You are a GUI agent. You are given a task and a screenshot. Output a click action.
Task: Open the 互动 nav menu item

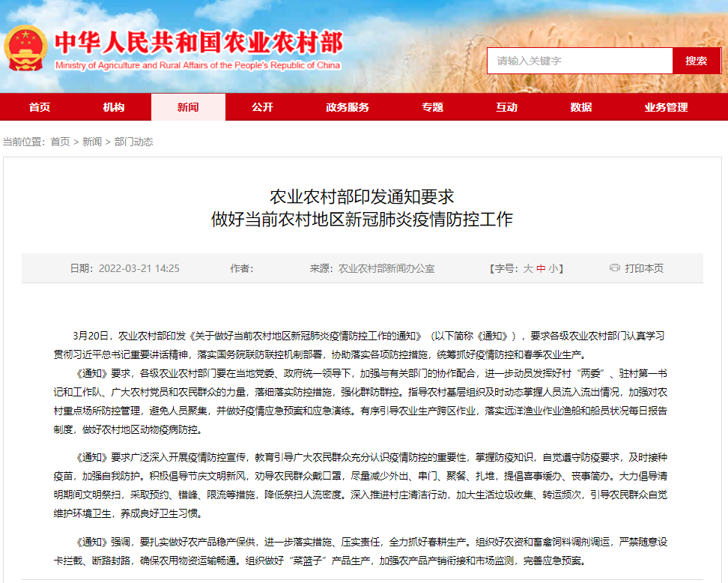[x=506, y=107]
